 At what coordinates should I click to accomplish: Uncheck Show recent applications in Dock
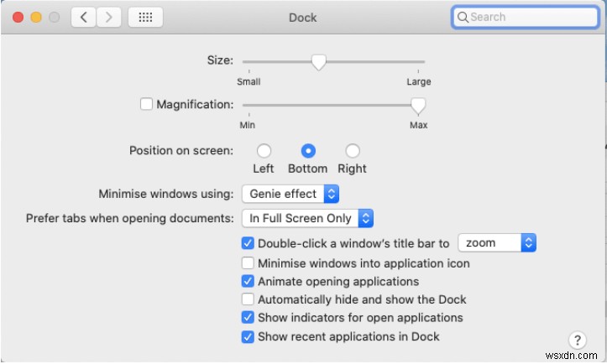[248, 336]
